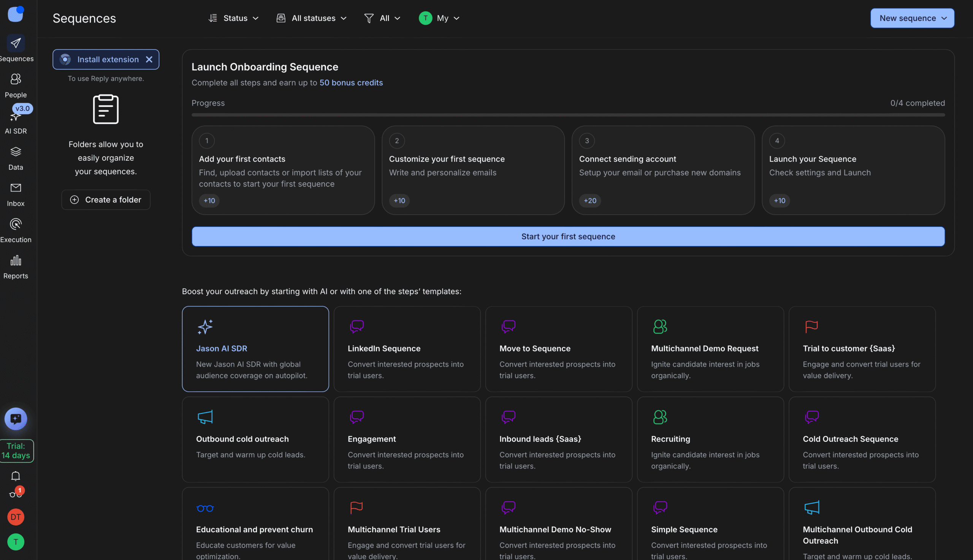
Task: Close the Install extension banner
Action: click(x=149, y=60)
